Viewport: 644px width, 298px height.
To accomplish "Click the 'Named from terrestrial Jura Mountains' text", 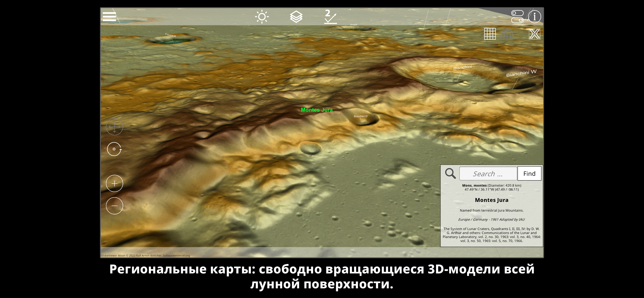I will tap(491, 211).
